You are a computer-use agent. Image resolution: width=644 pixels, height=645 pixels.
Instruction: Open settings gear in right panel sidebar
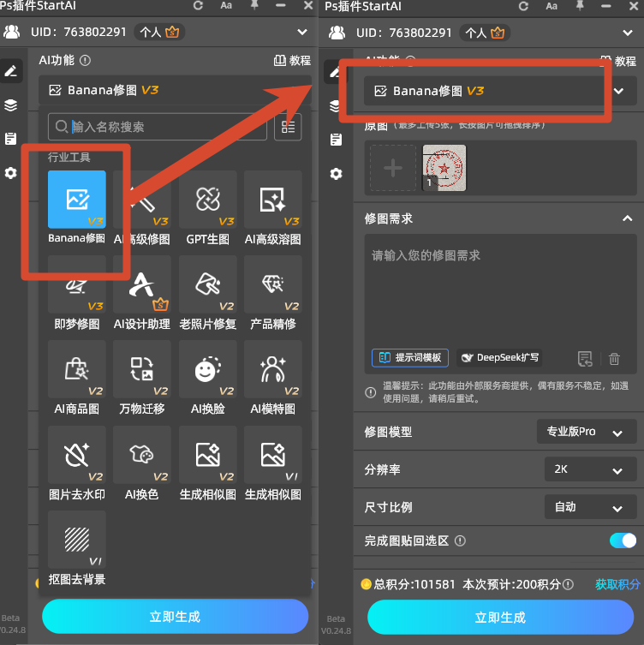tap(336, 174)
